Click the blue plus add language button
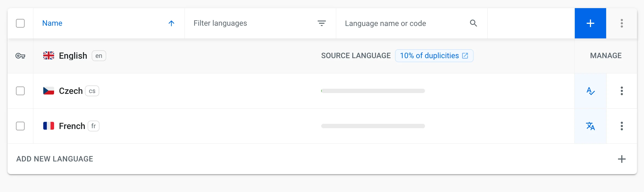The width and height of the screenshot is (644, 192). coord(590,23)
